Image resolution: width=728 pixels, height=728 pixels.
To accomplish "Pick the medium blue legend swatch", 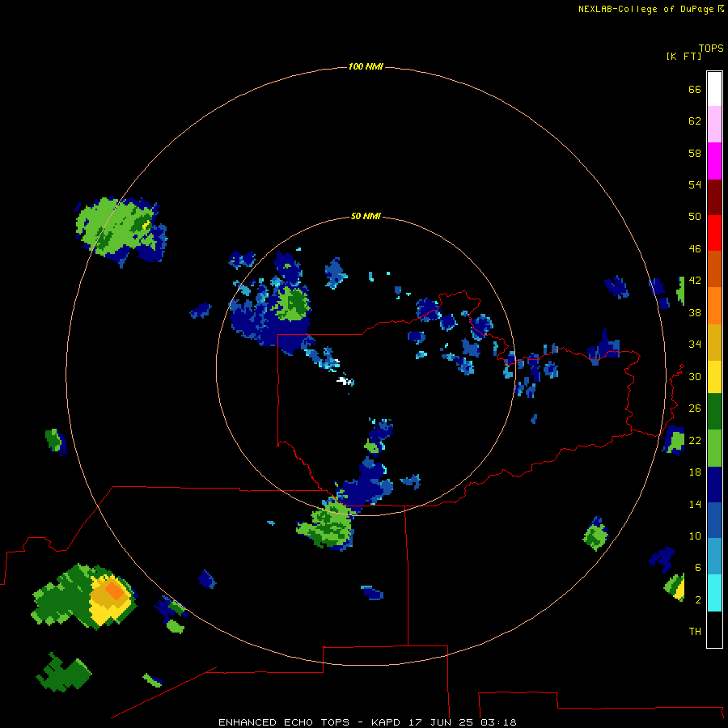I will (x=714, y=520).
